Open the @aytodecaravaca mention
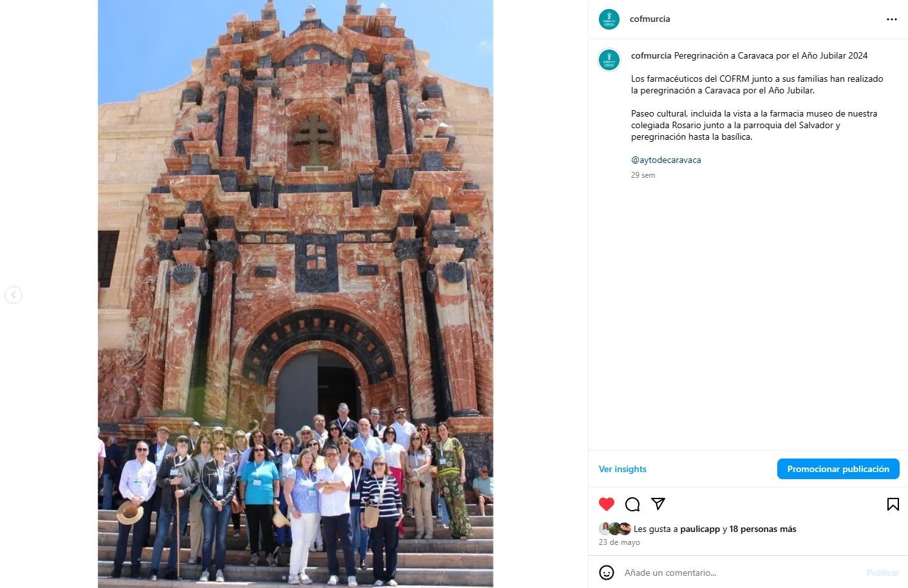The height and width of the screenshot is (588, 908). coord(666,160)
